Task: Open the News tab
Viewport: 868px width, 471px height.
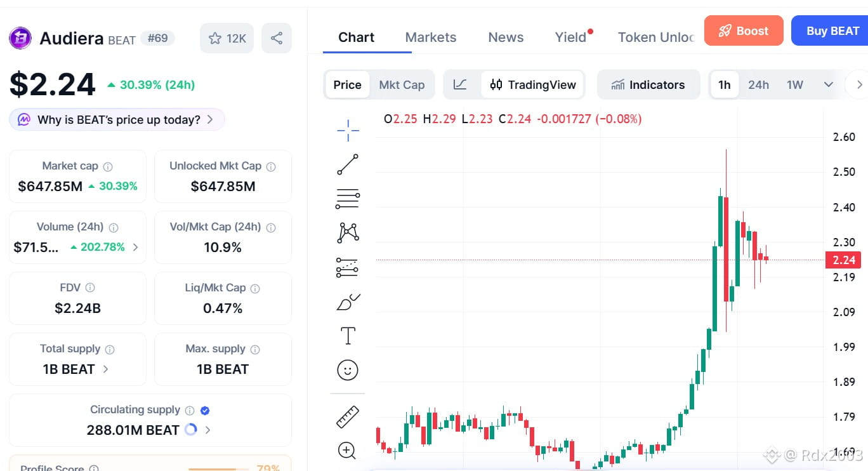Action: click(x=506, y=37)
